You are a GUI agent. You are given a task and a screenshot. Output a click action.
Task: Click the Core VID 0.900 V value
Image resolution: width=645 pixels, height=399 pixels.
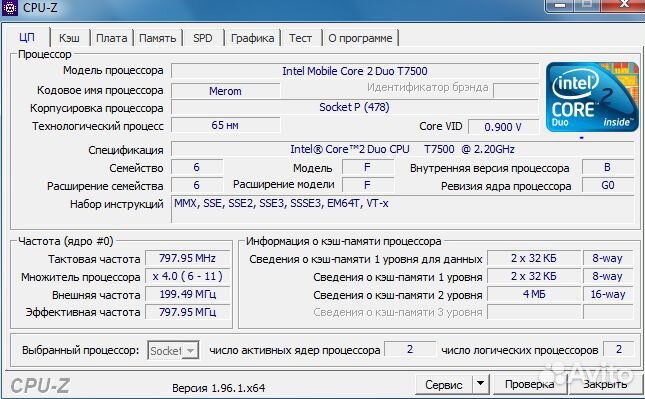503,127
